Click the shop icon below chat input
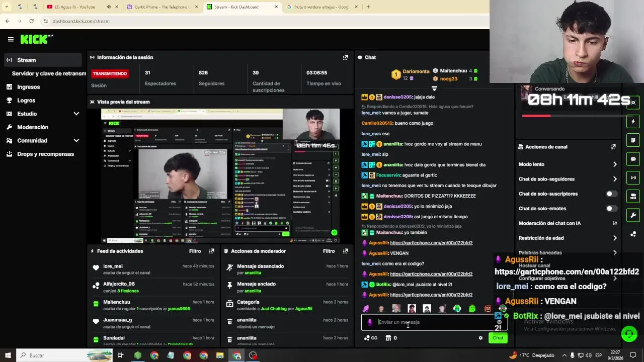This screenshot has width=644, height=362. pos(388,338)
